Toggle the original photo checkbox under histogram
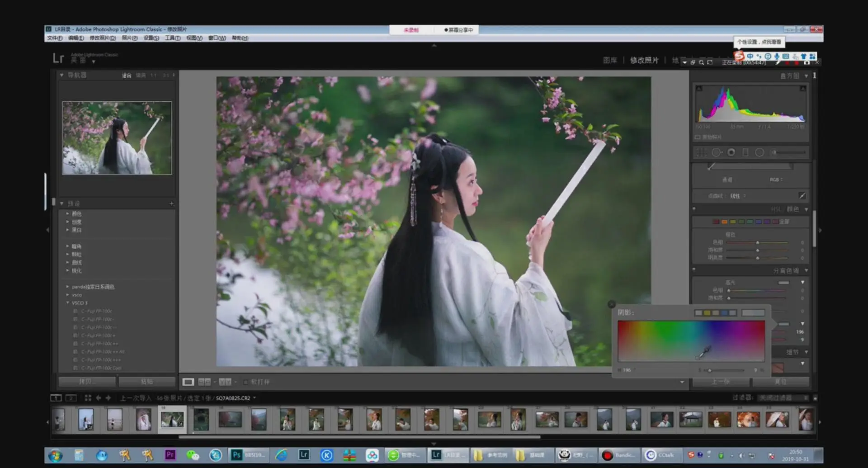The height and width of the screenshot is (468, 868). pos(698,137)
